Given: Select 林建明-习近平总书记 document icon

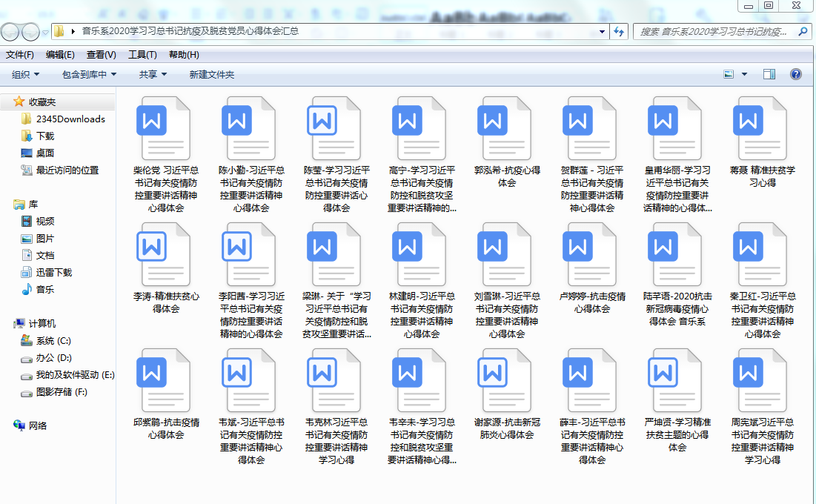Looking at the screenshot, I should [419, 254].
